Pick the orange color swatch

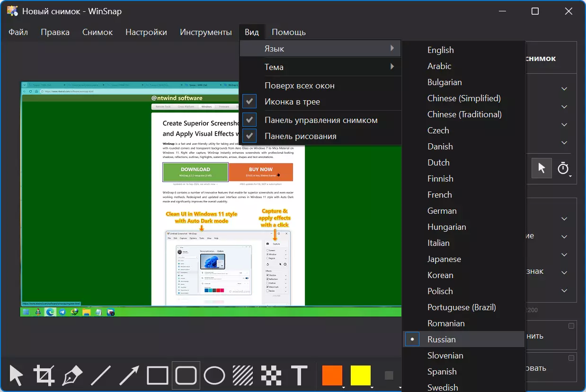[332, 375]
